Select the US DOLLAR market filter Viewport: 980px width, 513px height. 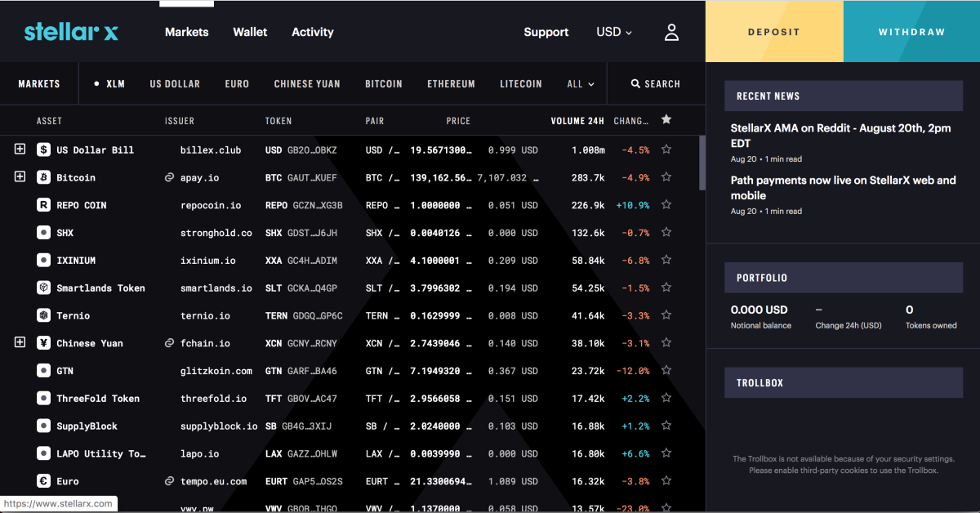pyautogui.click(x=175, y=83)
